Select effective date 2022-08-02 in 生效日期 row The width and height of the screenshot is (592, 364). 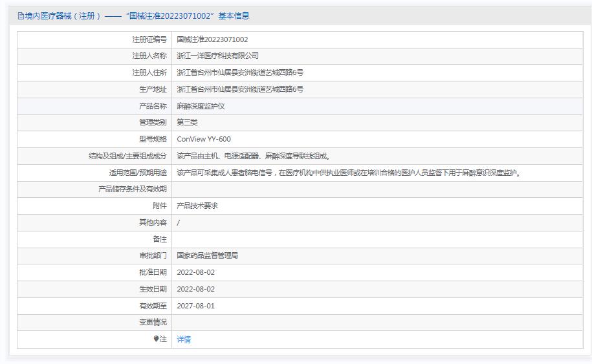pyautogui.click(x=195, y=289)
